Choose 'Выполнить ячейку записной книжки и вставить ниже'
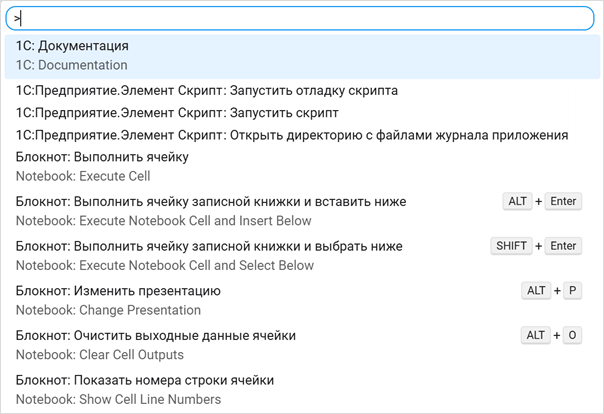 211,201
